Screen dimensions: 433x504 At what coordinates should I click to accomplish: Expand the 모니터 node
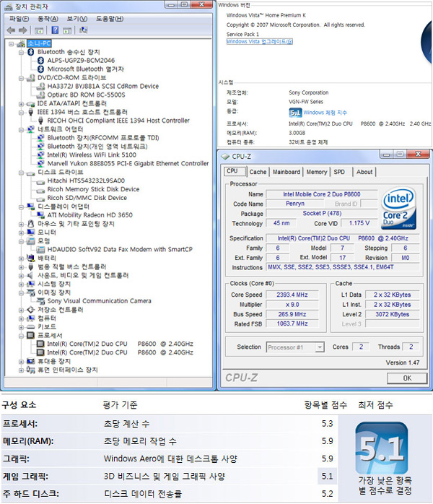[x=21, y=233]
